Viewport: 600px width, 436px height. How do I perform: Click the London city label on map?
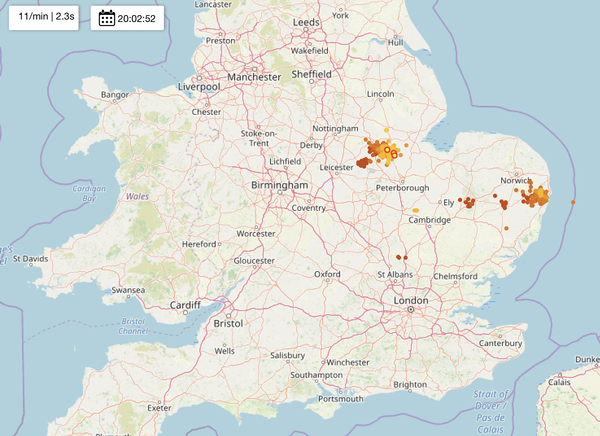[x=411, y=300]
